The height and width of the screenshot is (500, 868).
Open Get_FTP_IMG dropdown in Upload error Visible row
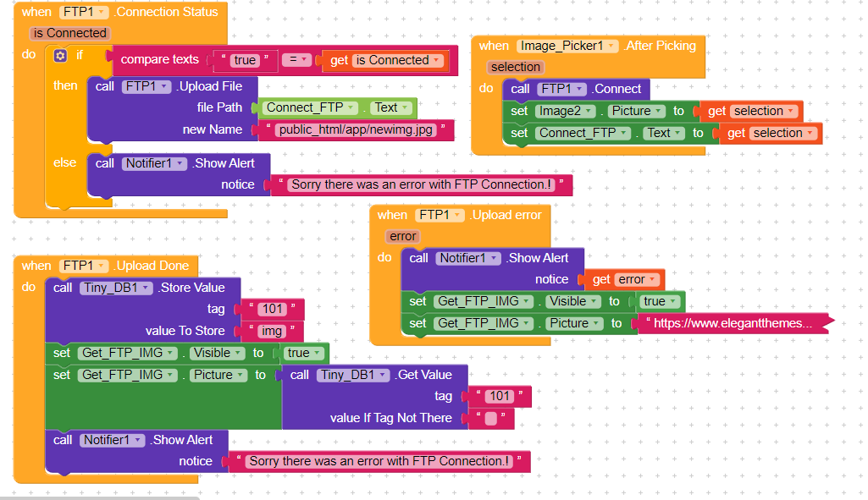click(484, 301)
